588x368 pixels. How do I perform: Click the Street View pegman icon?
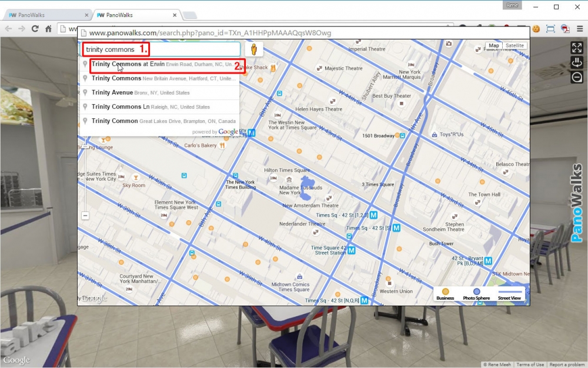tap(254, 49)
